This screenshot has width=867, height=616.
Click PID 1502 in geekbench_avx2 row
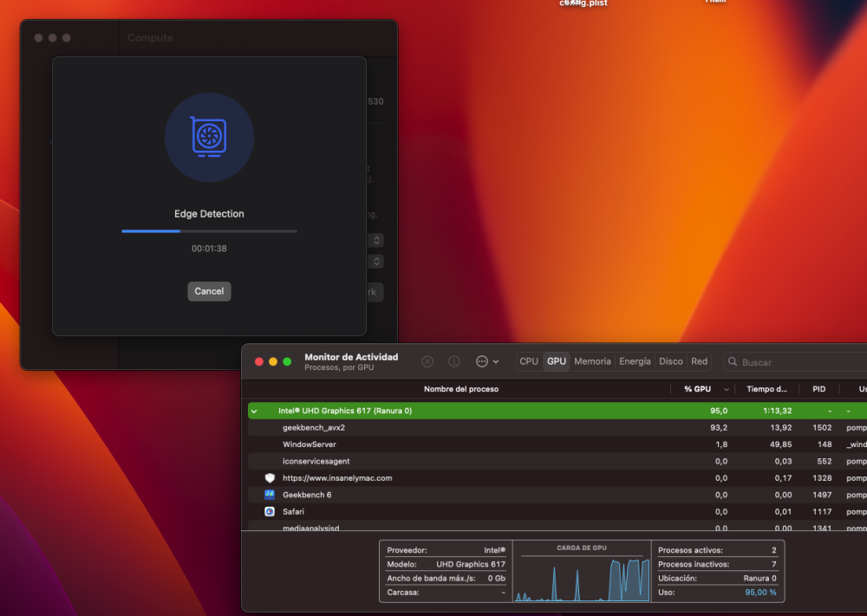pyautogui.click(x=822, y=428)
